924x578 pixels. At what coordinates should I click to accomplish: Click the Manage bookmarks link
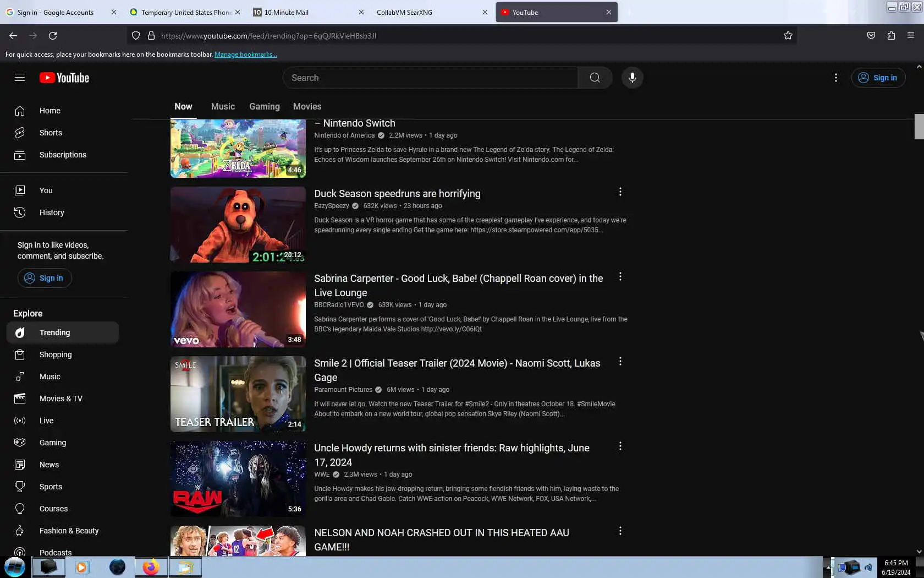(245, 54)
